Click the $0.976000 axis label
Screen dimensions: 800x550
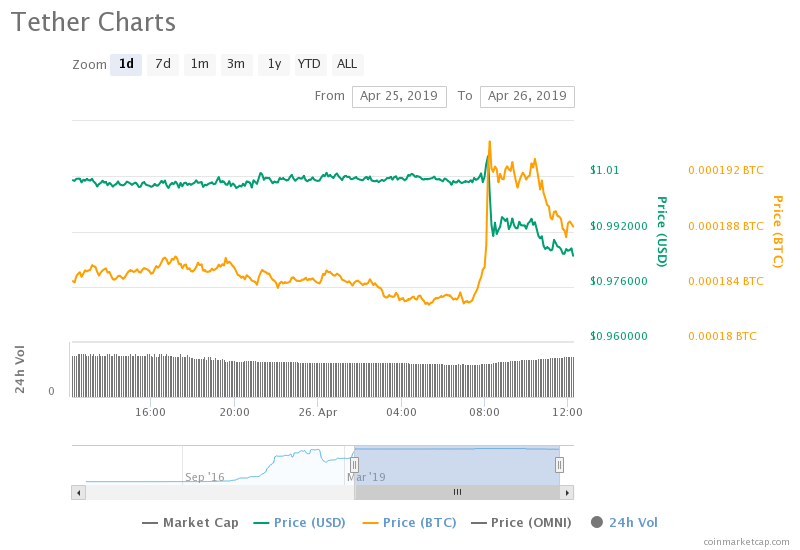click(619, 281)
